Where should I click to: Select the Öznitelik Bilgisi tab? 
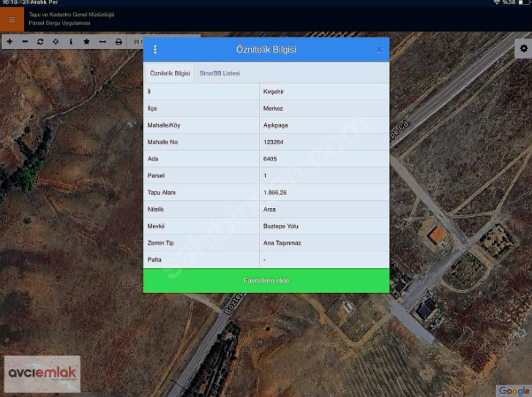(170, 73)
